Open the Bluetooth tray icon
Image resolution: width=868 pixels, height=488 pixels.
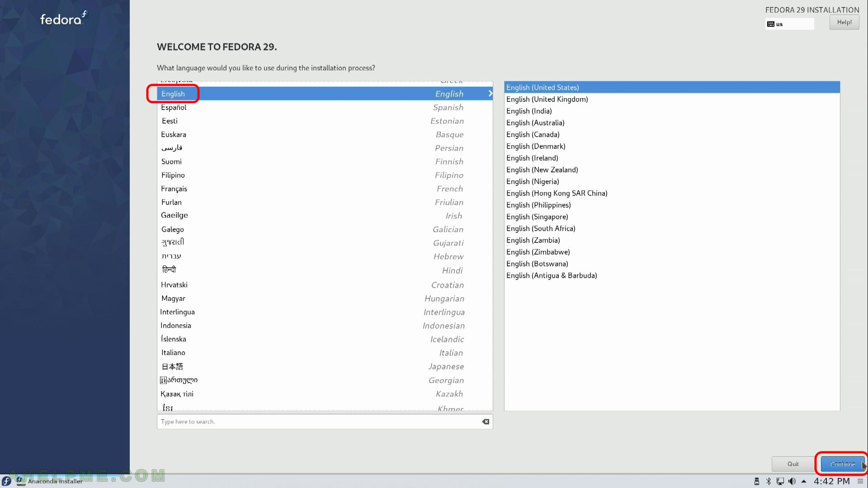768,482
